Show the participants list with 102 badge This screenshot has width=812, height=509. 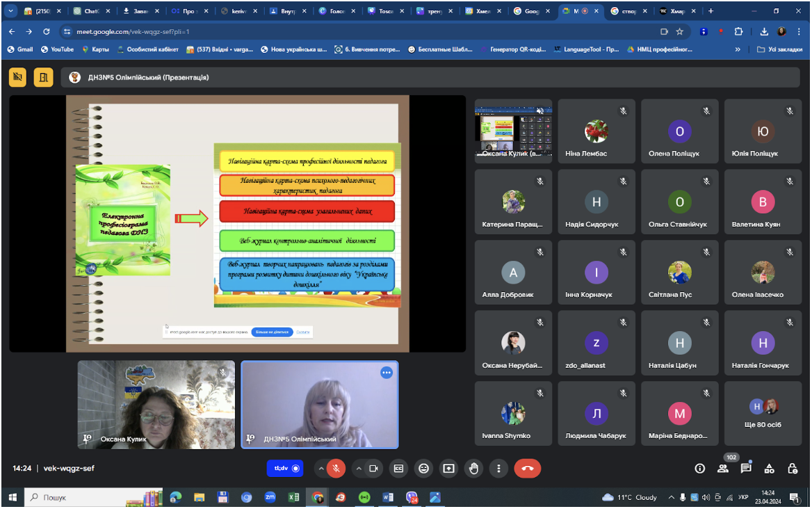(723, 469)
